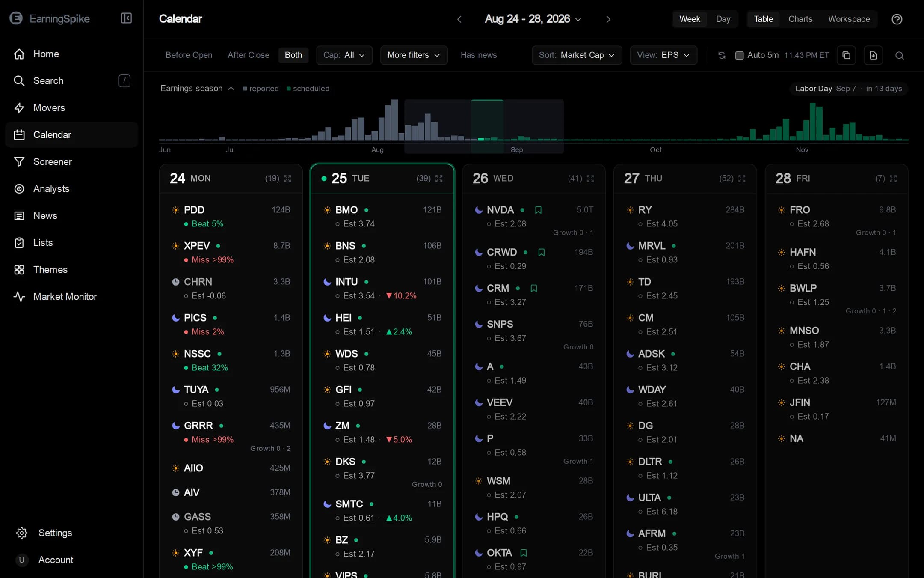Open the help question-mark icon
The image size is (924, 578).
(x=897, y=19)
